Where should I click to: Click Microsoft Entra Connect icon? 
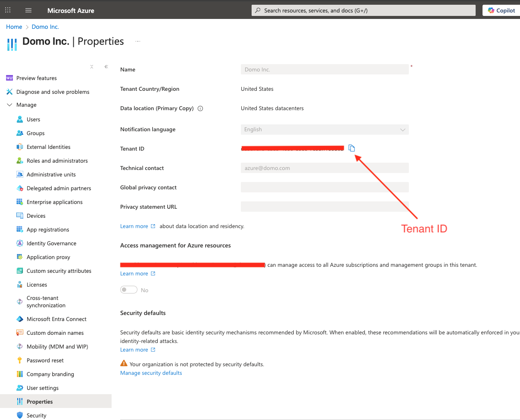(x=20, y=319)
